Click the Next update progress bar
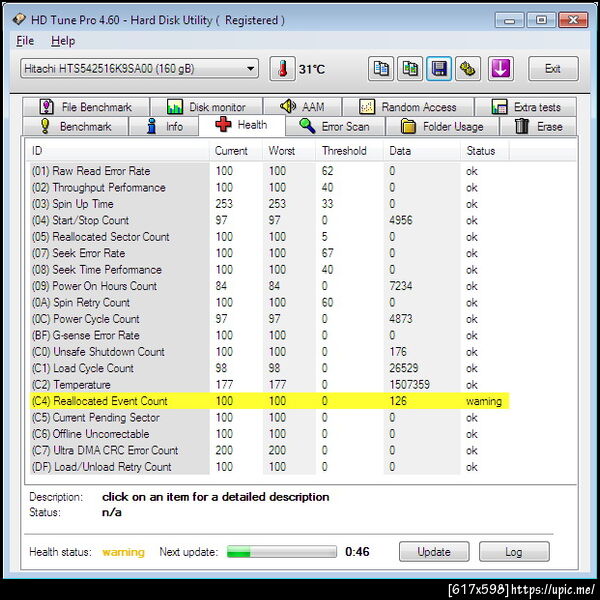 pyautogui.click(x=282, y=552)
